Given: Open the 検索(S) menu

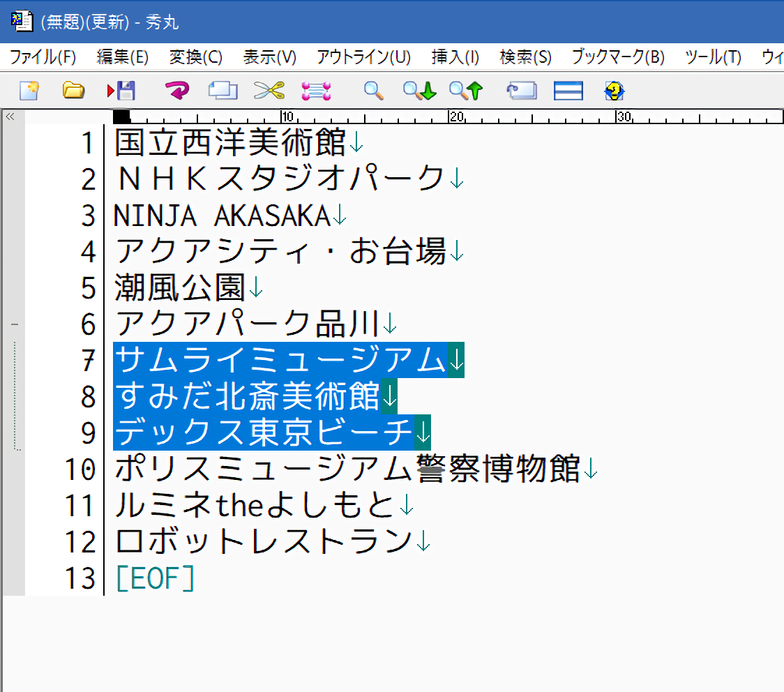Looking at the screenshot, I should (525, 57).
